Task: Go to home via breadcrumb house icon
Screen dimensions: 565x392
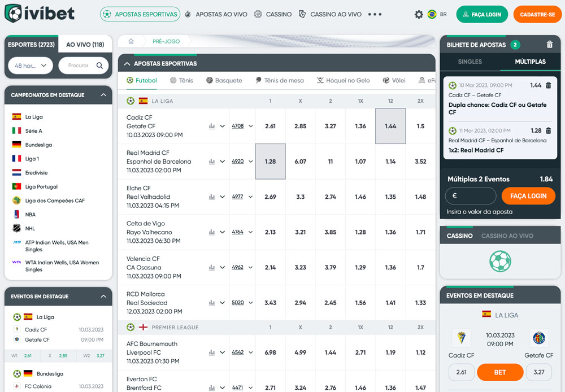Action: click(x=131, y=41)
